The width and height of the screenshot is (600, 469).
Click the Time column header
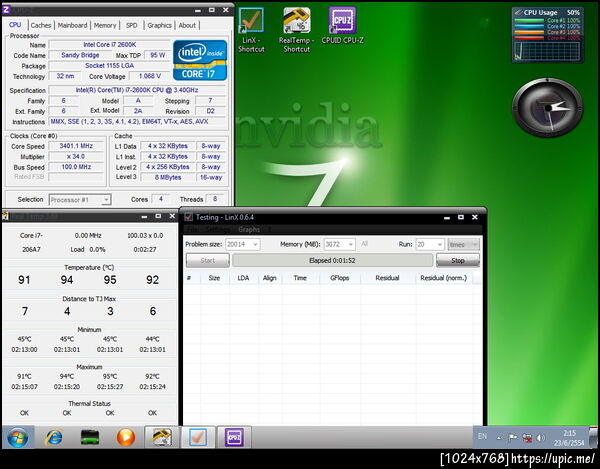click(300, 278)
